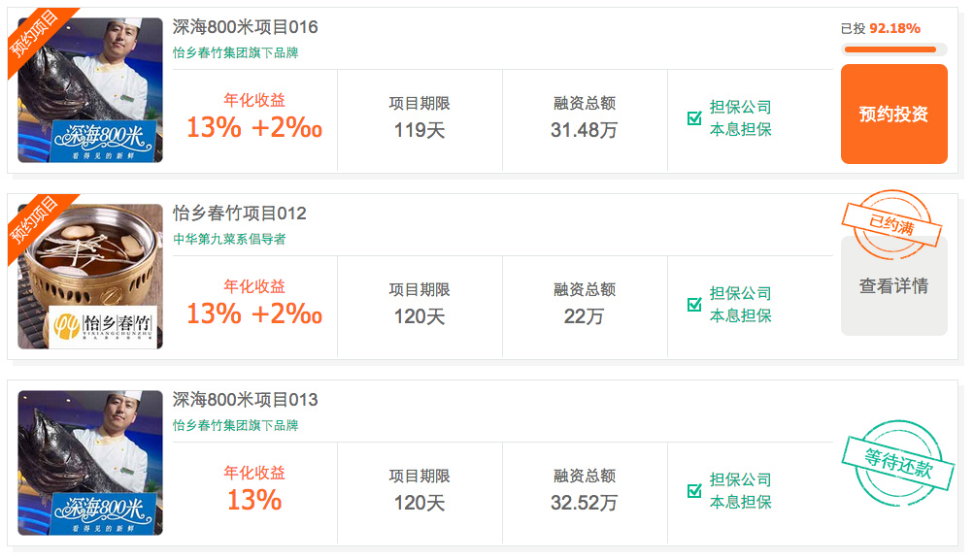974x560 pixels.
Task: Click 预约项目 ribbon badge on project 016
Action: [36, 36]
